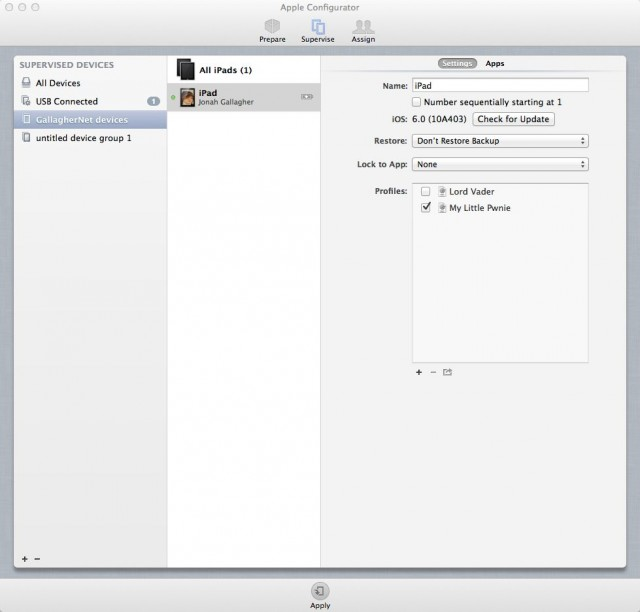The height and width of the screenshot is (612, 640).
Task: Uncheck the My Little Pwnie profile
Action: click(x=425, y=207)
